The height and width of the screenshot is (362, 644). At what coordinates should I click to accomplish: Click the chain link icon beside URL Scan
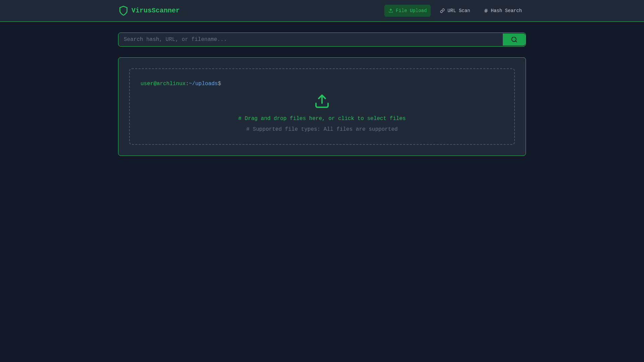coord(442,11)
